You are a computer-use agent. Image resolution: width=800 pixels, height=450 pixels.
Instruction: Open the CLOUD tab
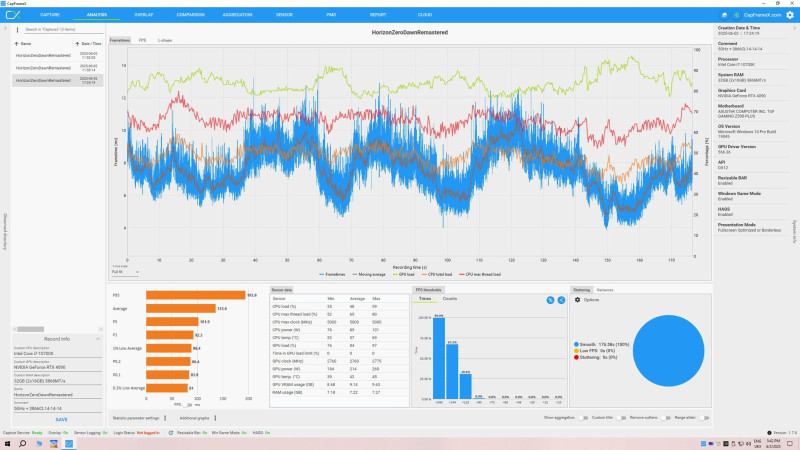[425, 15]
